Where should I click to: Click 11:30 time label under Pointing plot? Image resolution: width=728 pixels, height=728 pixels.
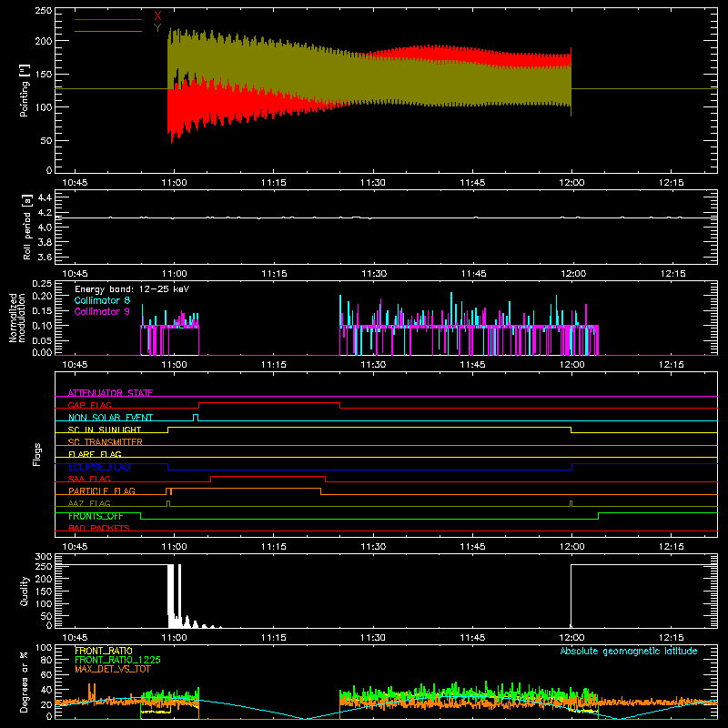point(373,183)
